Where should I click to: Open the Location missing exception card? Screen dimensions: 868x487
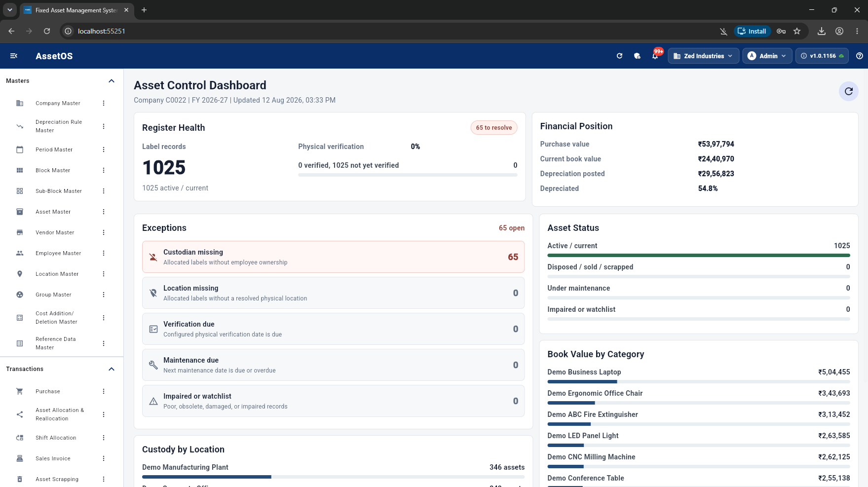334,293
